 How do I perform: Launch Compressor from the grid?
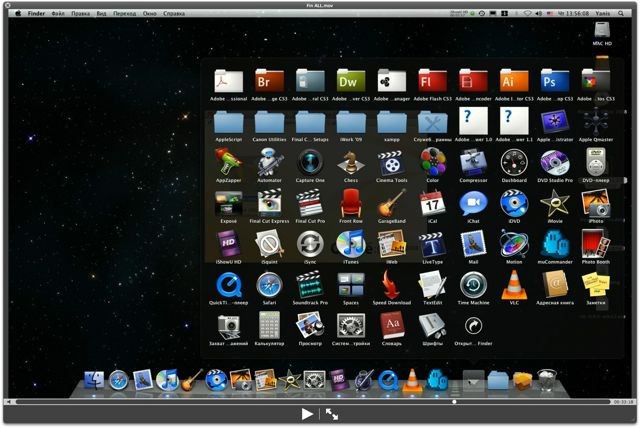[473, 162]
